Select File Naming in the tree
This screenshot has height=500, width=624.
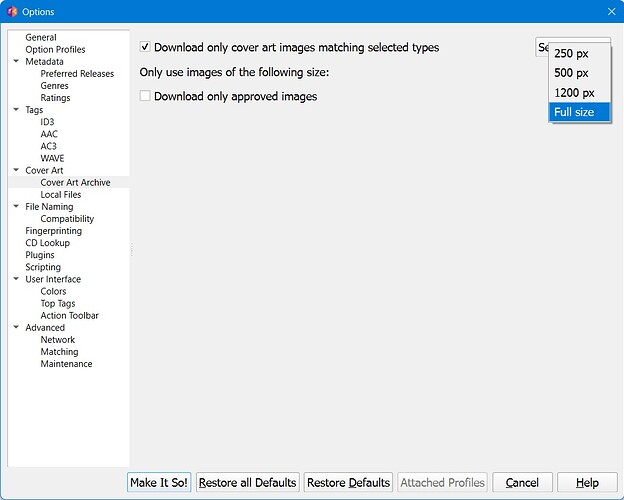point(49,206)
